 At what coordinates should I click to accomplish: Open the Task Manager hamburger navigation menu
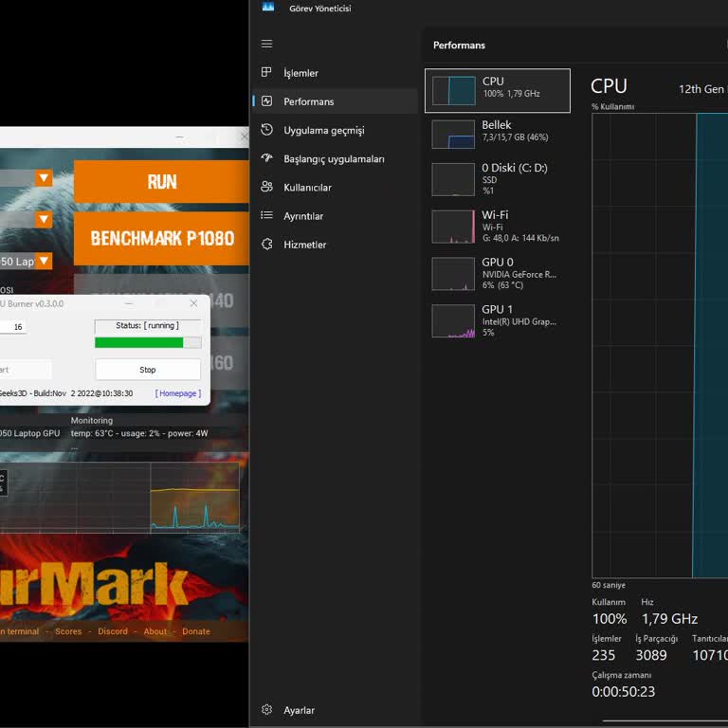pyautogui.click(x=266, y=45)
